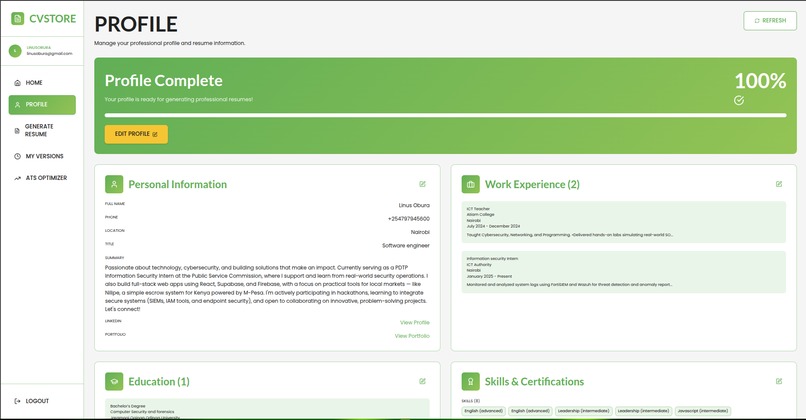Click the yellow Edit Profile button
The image size is (806, 420).
pyautogui.click(x=136, y=134)
